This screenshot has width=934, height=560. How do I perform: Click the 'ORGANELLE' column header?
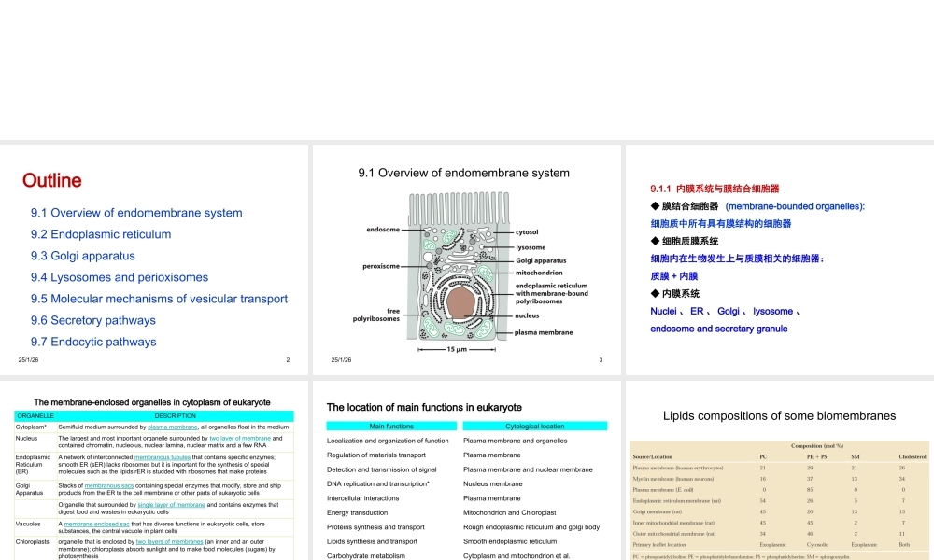(35, 416)
